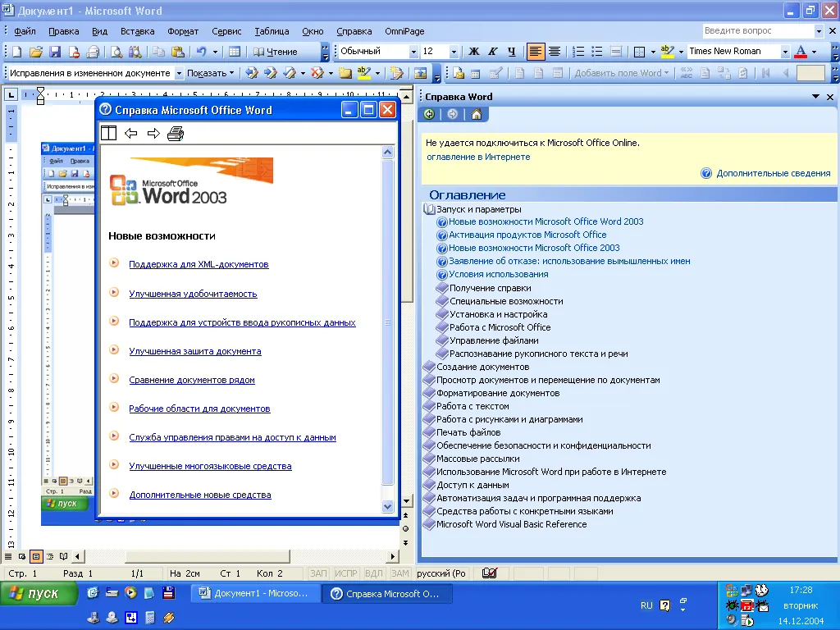
Task: Open the Поддержка для XML-документов link
Action: pyautogui.click(x=199, y=264)
